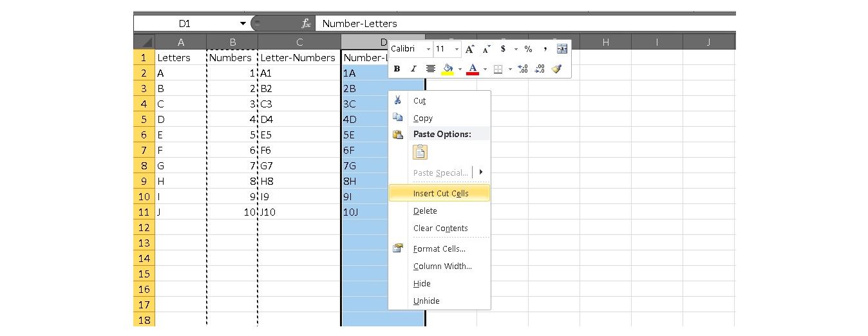Image resolution: width=868 pixels, height=336 pixels.
Task: Select column A header
Action: coord(181,42)
